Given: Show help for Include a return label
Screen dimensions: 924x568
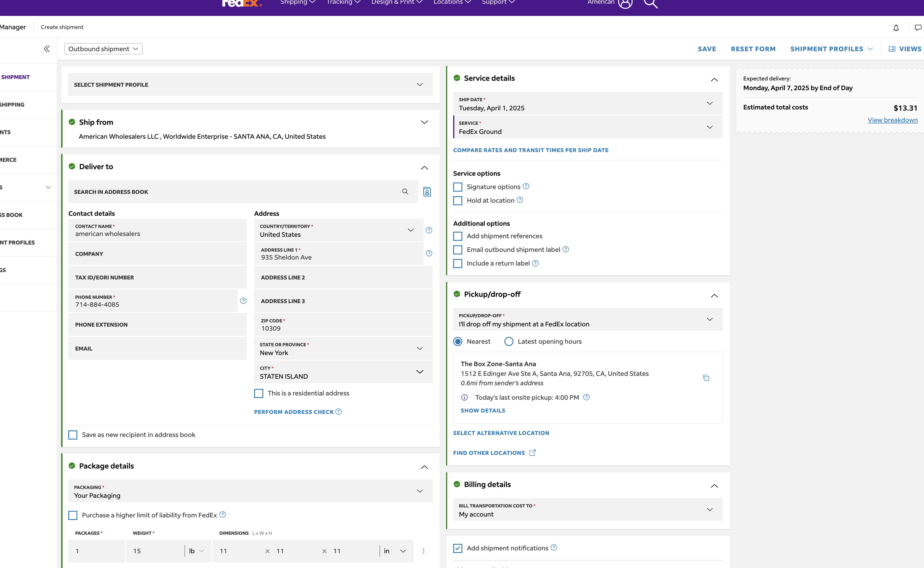Looking at the screenshot, I should [535, 263].
